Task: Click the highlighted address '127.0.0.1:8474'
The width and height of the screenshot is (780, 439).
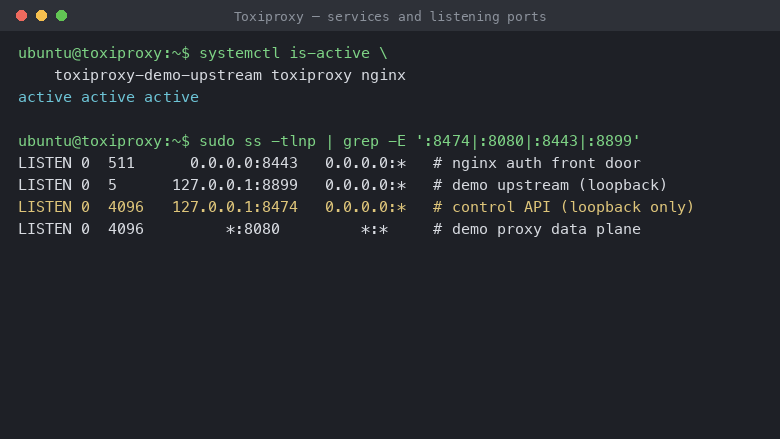Action: [x=235, y=207]
